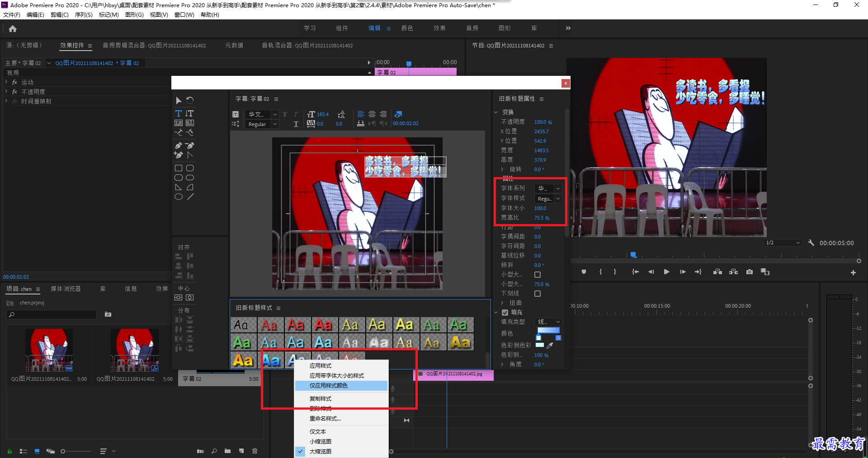Choose 应用样式 from context menu
The height and width of the screenshot is (458, 868).
point(341,366)
